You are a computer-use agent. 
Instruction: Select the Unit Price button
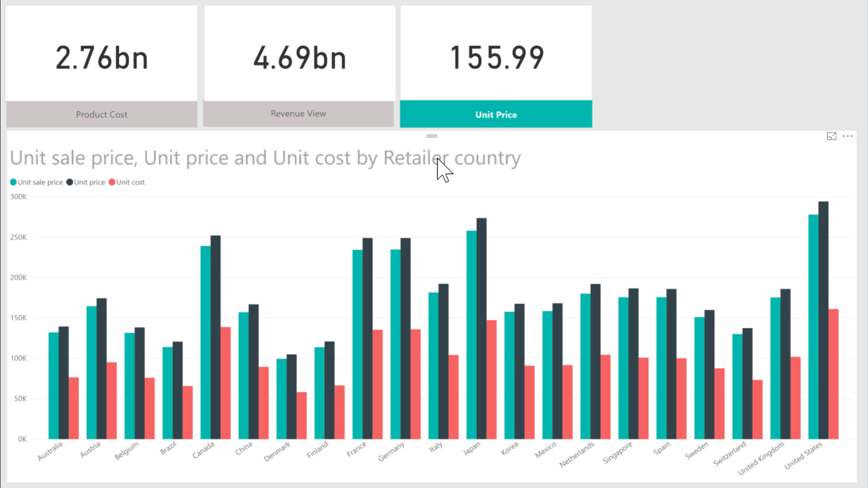(496, 114)
